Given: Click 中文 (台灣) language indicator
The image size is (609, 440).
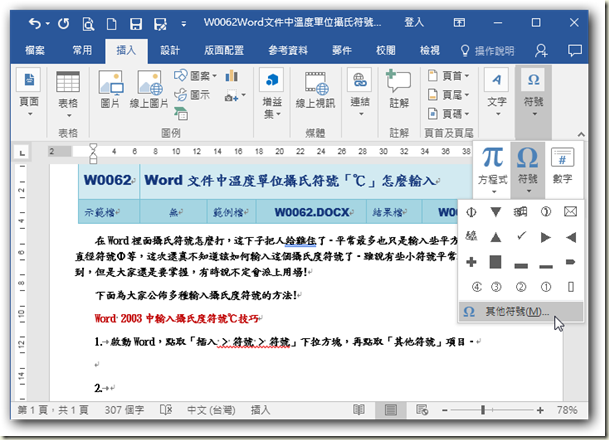Looking at the screenshot, I should pyautogui.click(x=211, y=410).
